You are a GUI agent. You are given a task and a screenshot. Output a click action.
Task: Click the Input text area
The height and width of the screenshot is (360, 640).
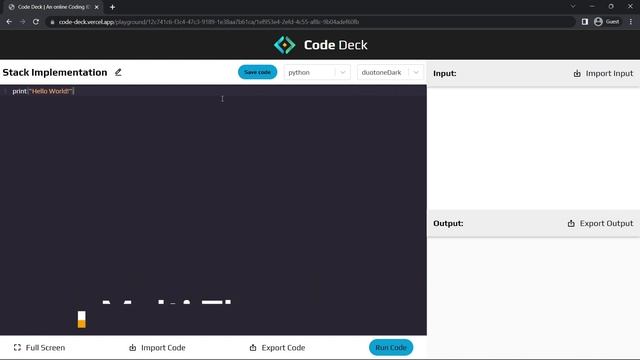[533, 148]
